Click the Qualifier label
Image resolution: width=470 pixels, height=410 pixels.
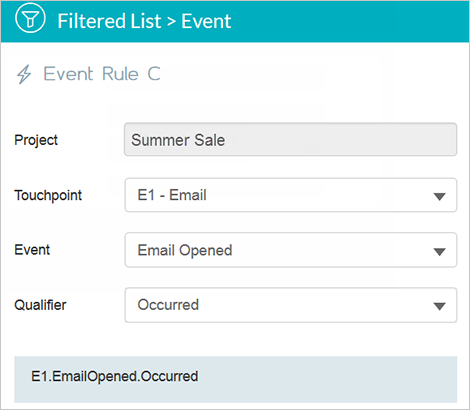tap(40, 305)
